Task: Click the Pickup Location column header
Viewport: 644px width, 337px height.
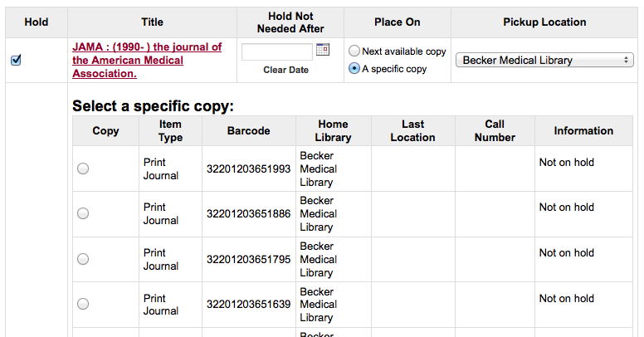Action: (544, 22)
